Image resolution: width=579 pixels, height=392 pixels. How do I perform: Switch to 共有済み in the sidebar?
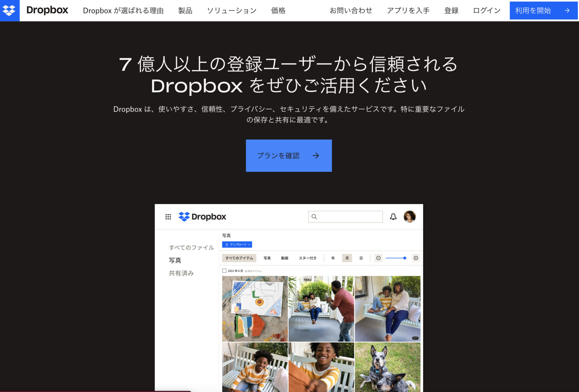click(181, 273)
